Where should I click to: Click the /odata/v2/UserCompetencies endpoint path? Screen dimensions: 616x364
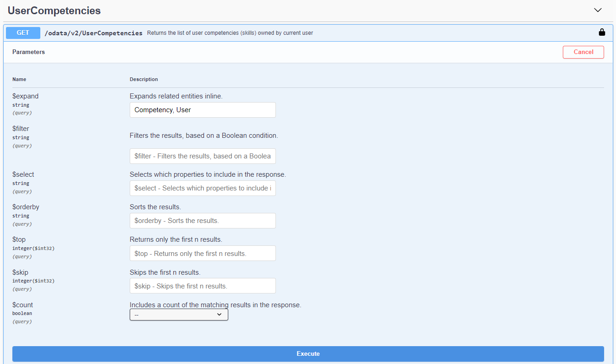pyautogui.click(x=93, y=33)
